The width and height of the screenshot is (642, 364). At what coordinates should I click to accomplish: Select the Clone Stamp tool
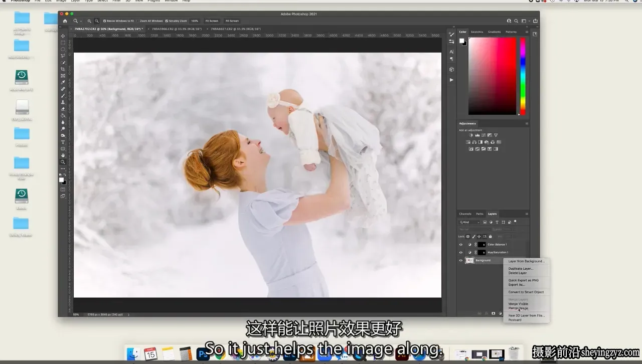63,102
